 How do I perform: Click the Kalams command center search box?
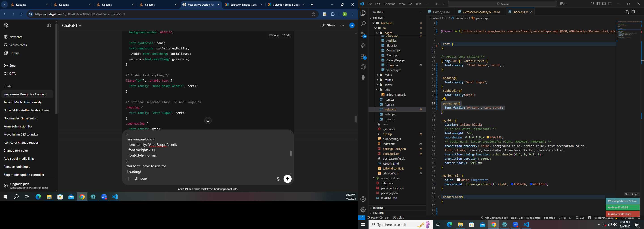502,4
